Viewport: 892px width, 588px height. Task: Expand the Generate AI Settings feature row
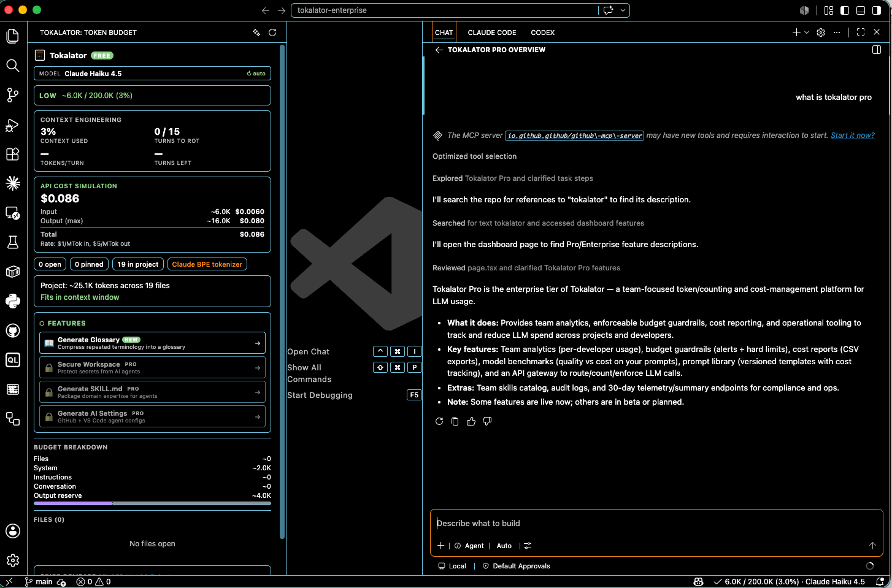pyautogui.click(x=152, y=417)
